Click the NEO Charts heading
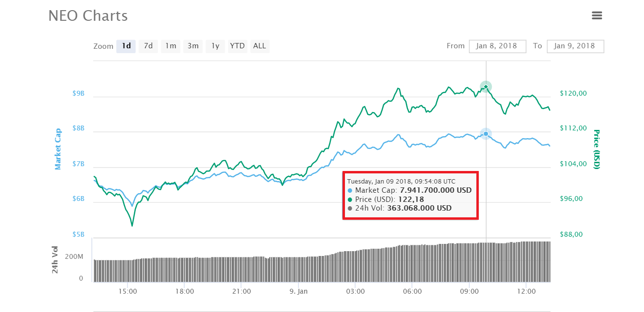 (88, 15)
